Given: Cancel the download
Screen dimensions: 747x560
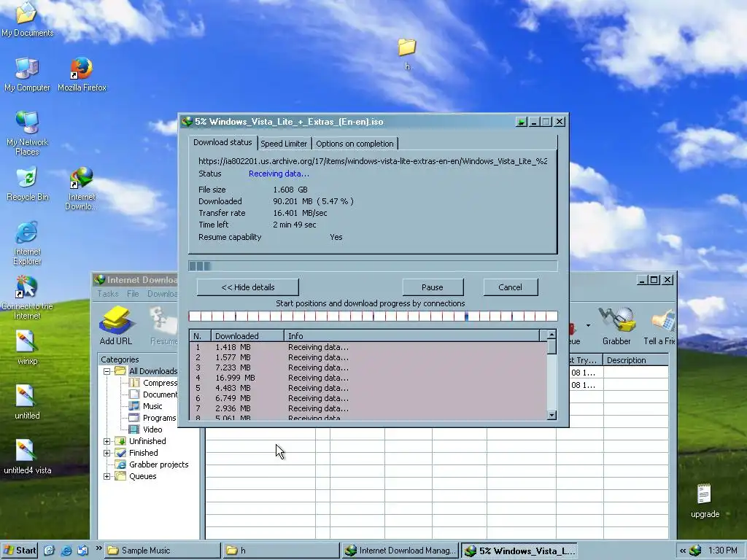Looking at the screenshot, I should point(510,287).
